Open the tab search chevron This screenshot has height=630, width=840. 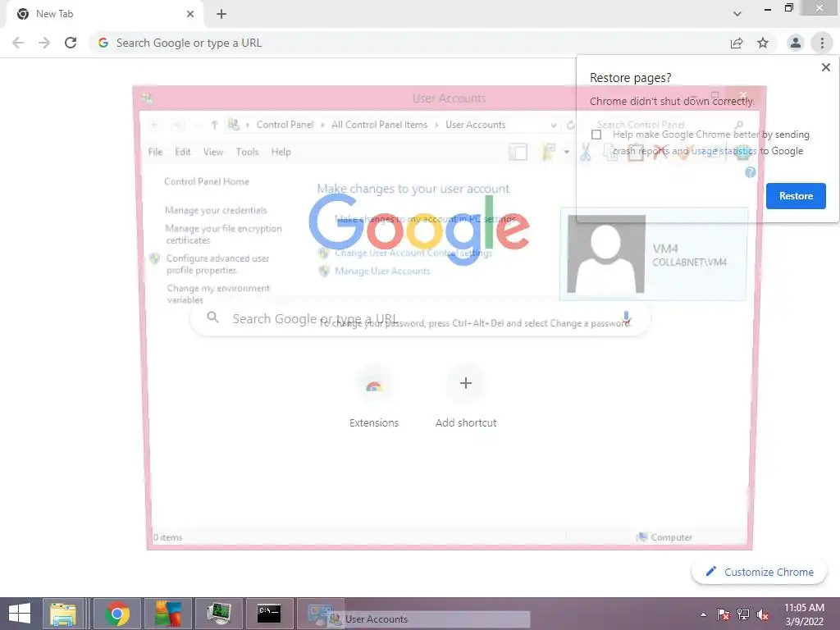point(737,14)
